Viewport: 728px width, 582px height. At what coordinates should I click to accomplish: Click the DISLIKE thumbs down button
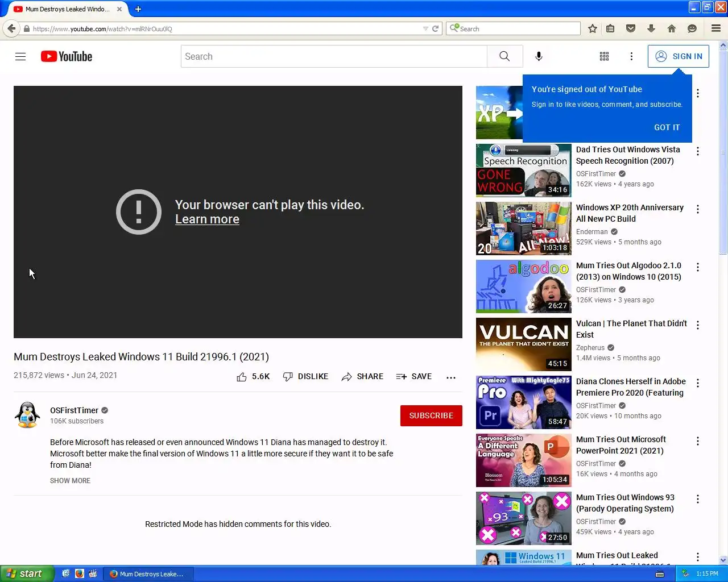305,377
